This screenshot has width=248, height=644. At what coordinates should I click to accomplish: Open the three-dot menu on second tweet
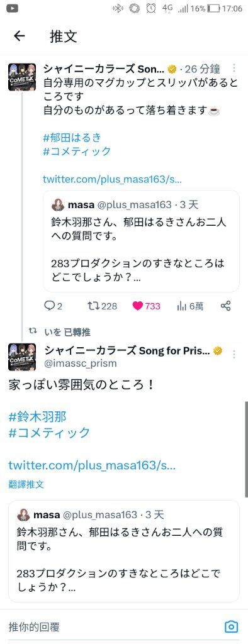point(234,355)
